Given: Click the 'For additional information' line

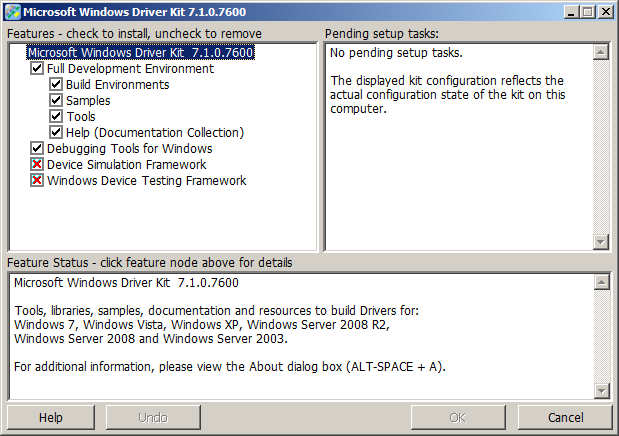Looking at the screenshot, I should tap(230, 367).
